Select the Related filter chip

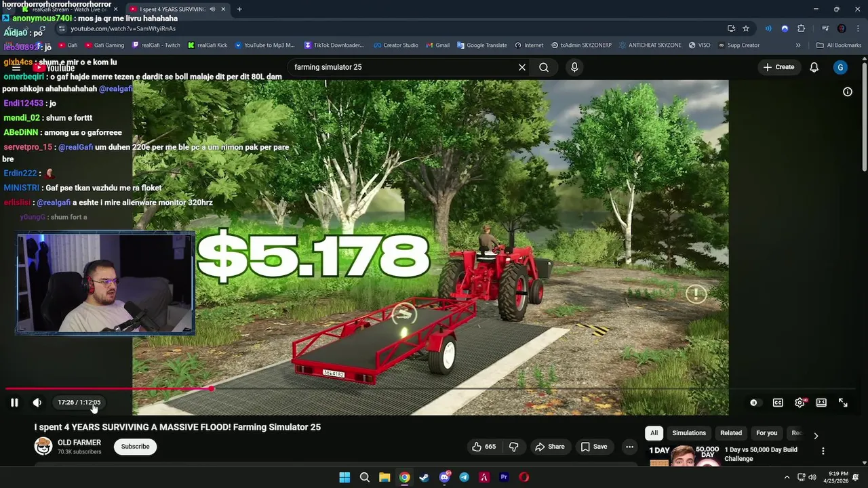[731, 433]
